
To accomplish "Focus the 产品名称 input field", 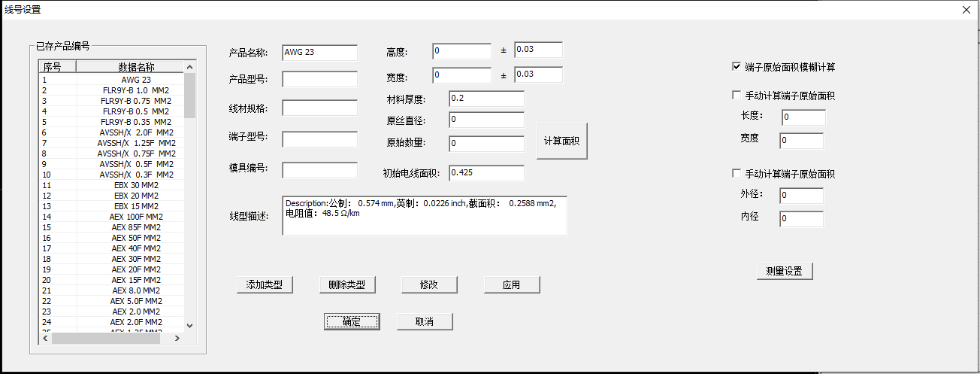I will click(x=320, y=53).
